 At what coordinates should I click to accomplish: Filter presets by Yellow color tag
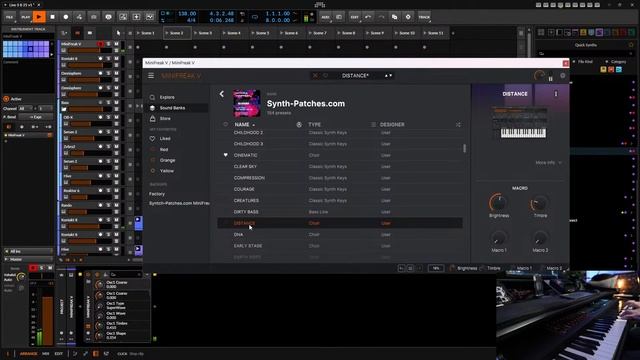(x=167, y=171)
